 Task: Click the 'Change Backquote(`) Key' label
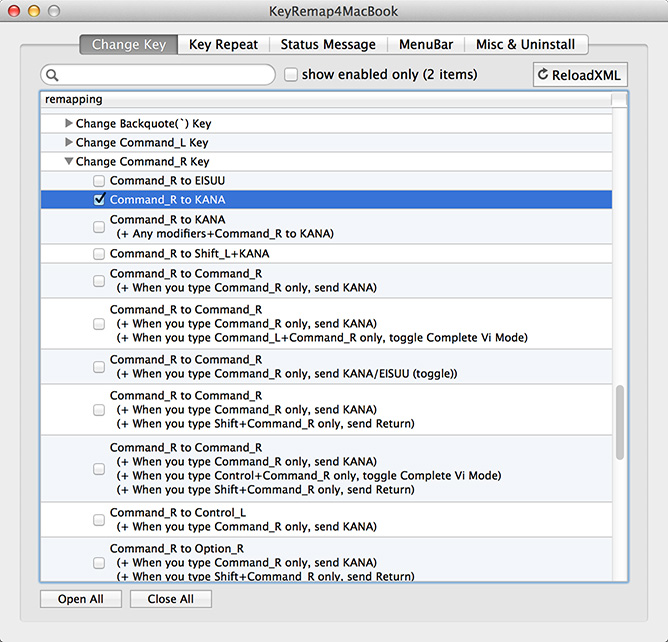[144, 123]
